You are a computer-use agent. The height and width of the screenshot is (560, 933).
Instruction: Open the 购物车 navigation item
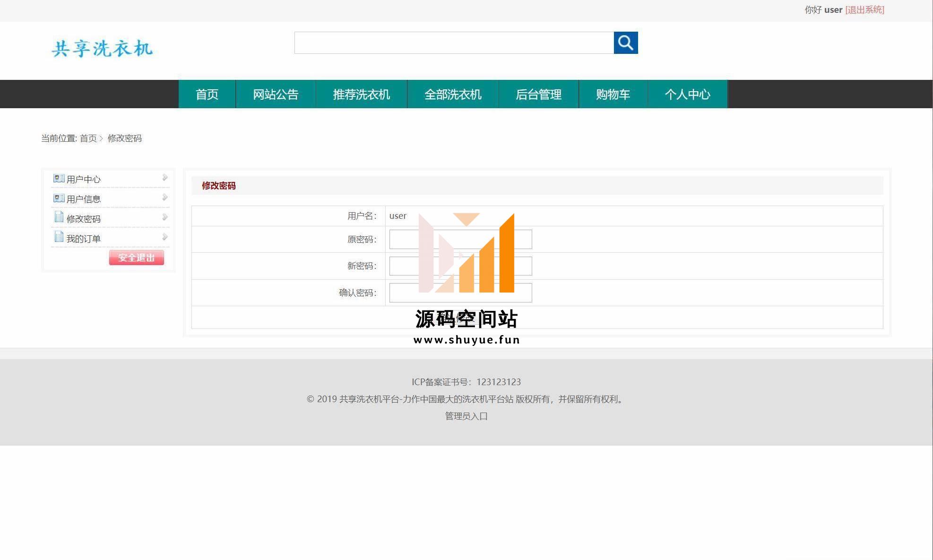click(x=613, y=95)
